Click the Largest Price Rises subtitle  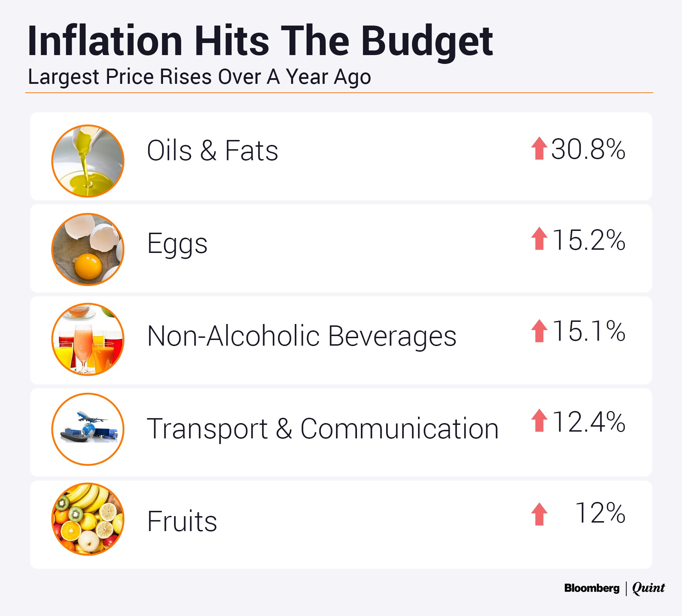coord(199,77)
